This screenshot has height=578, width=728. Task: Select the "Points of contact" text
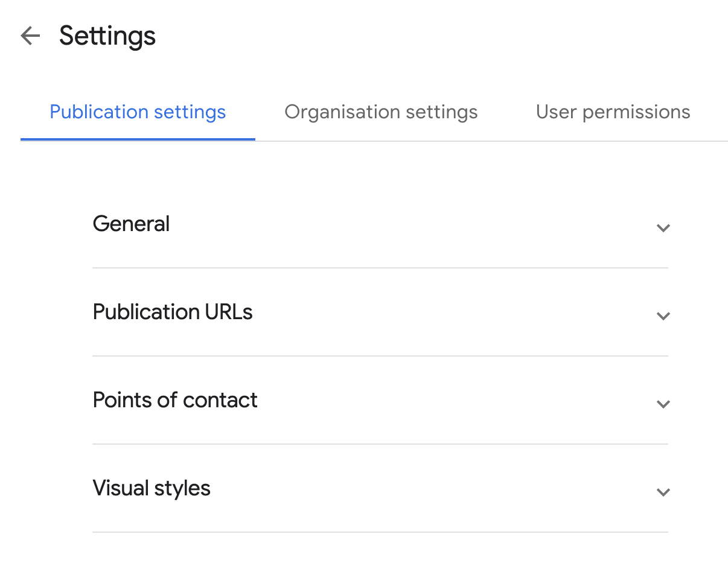click(175, 400)
